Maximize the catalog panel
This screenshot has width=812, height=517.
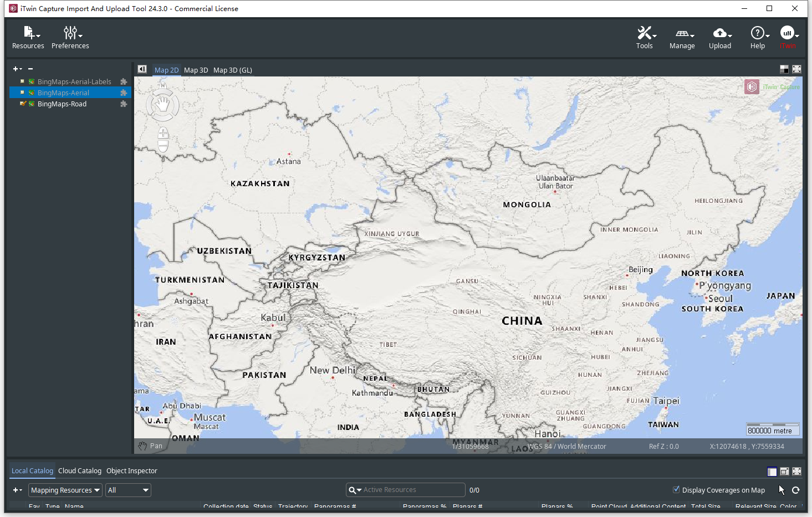click(x=796, y=472)
